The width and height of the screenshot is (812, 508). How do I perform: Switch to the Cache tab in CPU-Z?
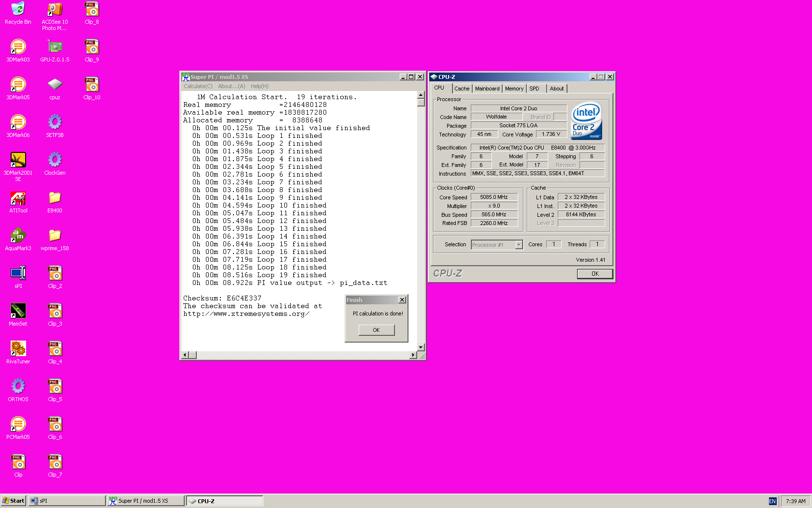pyautogui.click(x=462, y=89)
